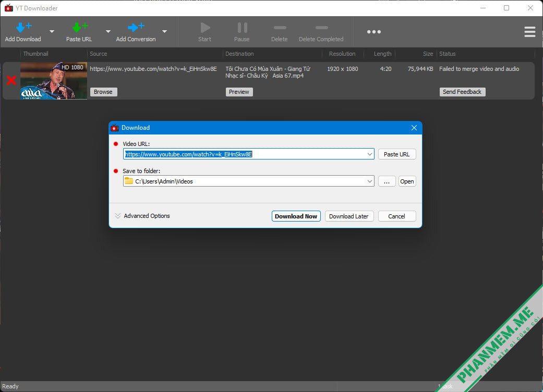The image size is (543, 392).
Task: Click the 75,944 KB size value
Action: 420,69
